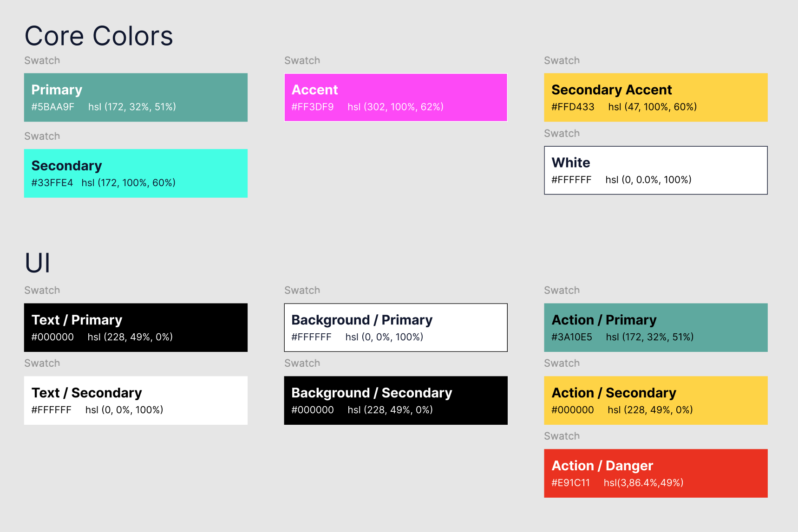This screenshot has height=532, width=798.
Task: Click the Swatch label above Primary
Action: [x=42, y=60]
